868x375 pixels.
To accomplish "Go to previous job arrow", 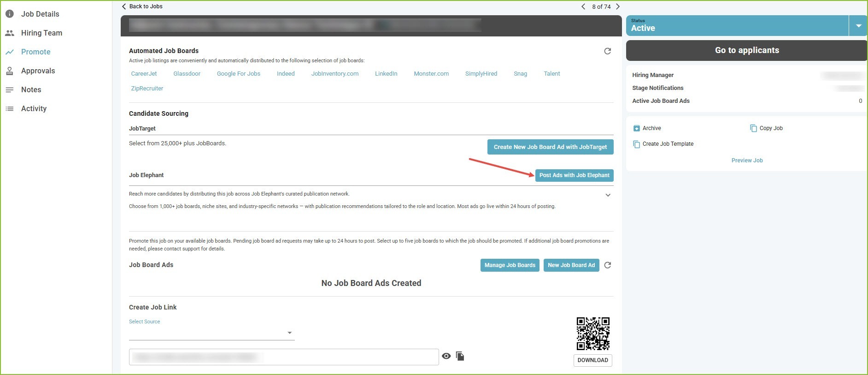I will [x=583, y=6].
